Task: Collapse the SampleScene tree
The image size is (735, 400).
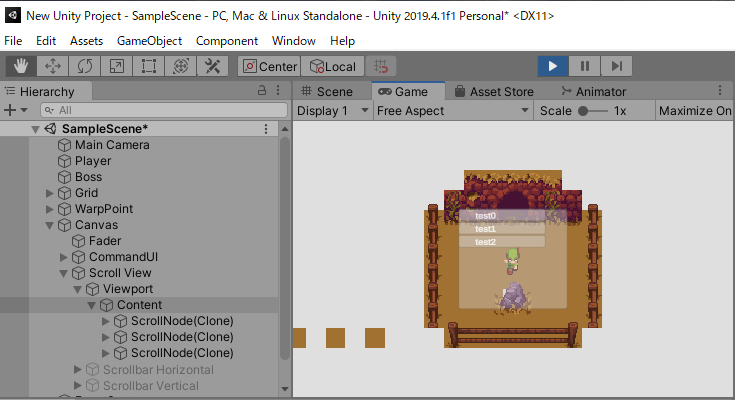Action: click(35, 129)
